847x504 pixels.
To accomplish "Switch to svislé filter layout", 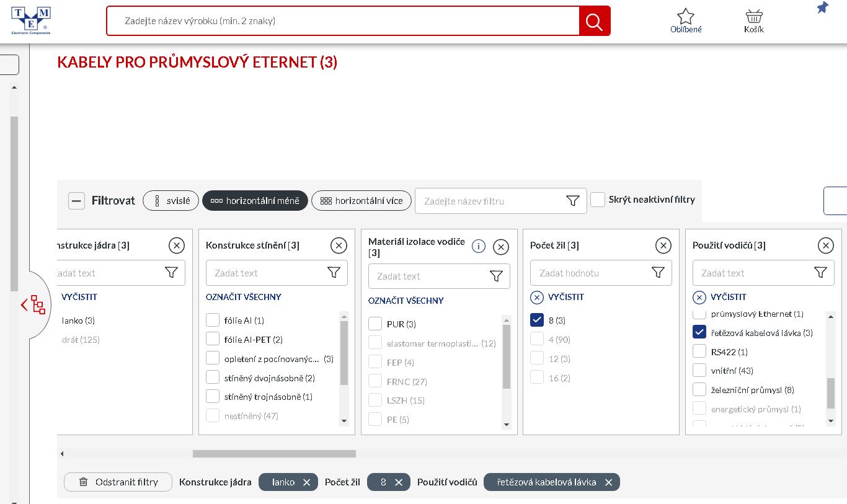I will click(x=171, y=201).
